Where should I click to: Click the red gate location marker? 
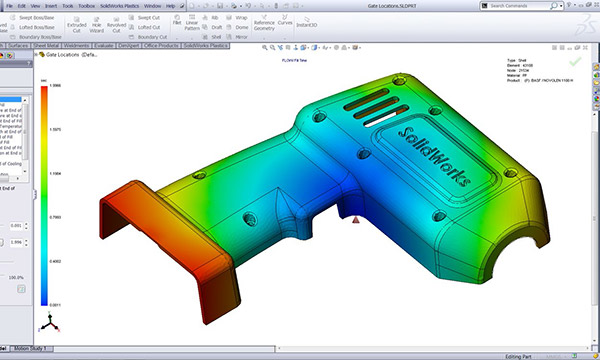tap(355, 220)
